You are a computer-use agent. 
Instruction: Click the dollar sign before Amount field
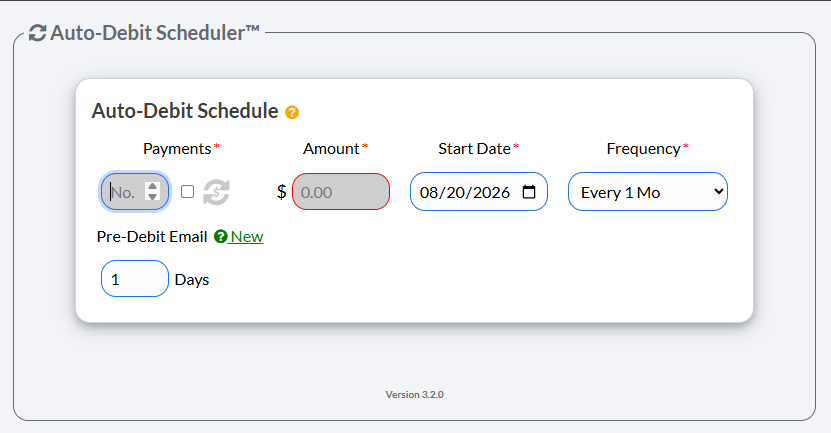pos(281,192)
